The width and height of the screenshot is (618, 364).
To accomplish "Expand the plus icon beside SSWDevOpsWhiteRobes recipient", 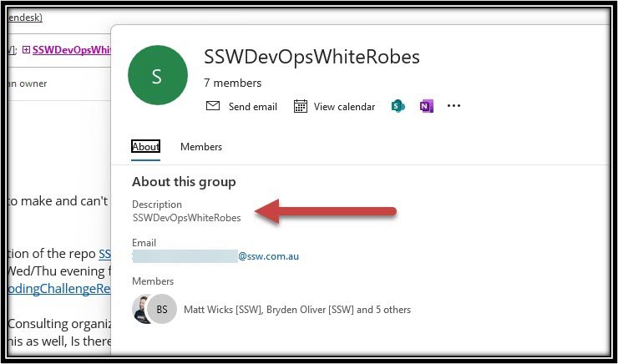I will [x=26, y=49].
